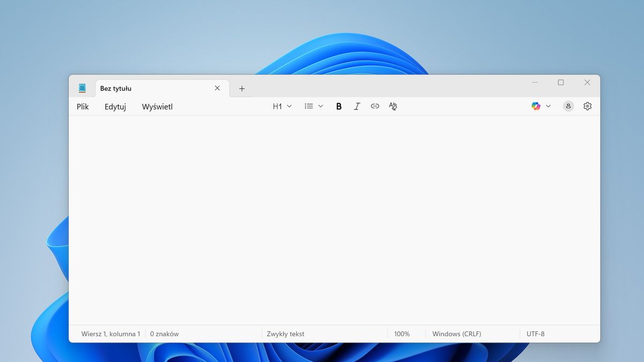This screenshot has width=644, height=362.
Task: Click the bulleted list icon
Action: (309, 106)
